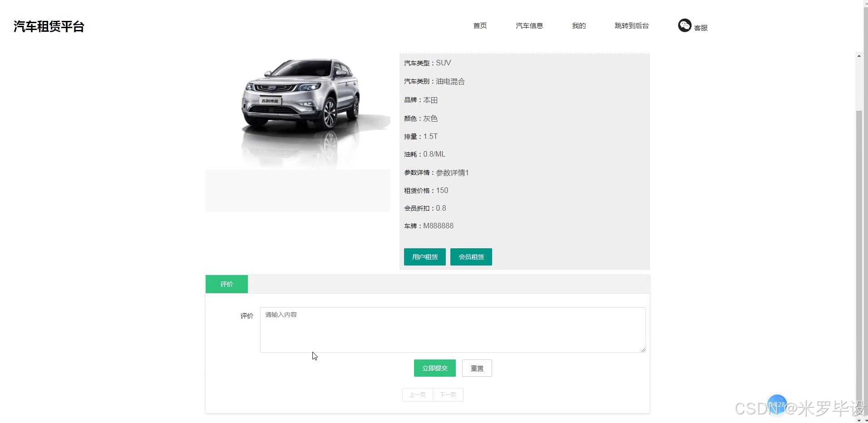Click the 会员折扣：0.8 text
Viewport: 868px width, 423px height.
point(425,208)
